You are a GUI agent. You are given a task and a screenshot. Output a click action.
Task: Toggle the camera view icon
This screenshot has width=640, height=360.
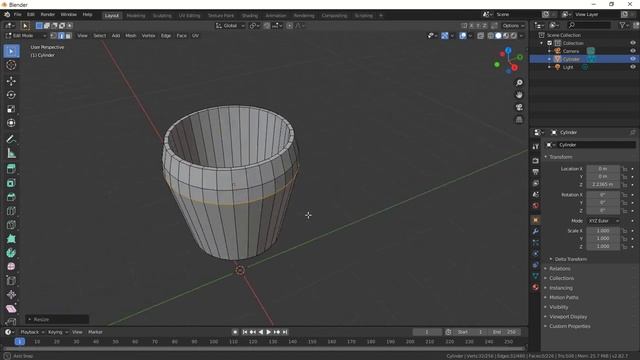(x=519, y=107)
